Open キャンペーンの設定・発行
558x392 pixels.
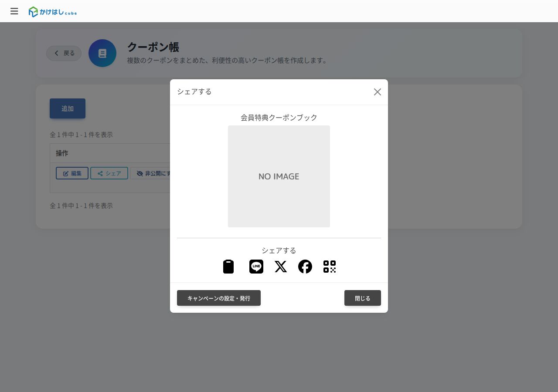[219, 298]
